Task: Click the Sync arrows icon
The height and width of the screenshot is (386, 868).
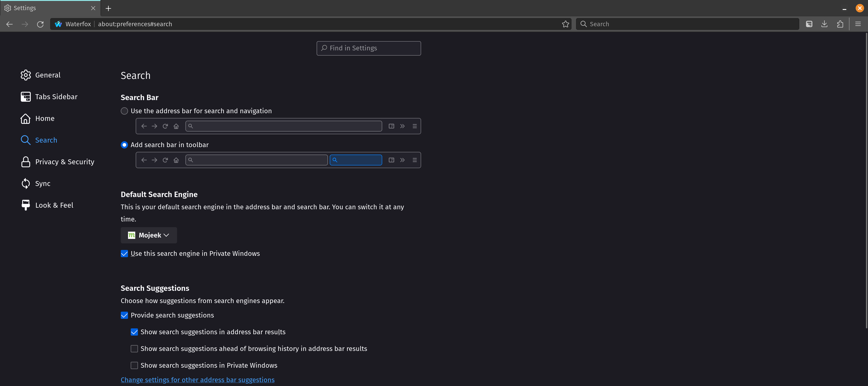Action: [26, 184]
